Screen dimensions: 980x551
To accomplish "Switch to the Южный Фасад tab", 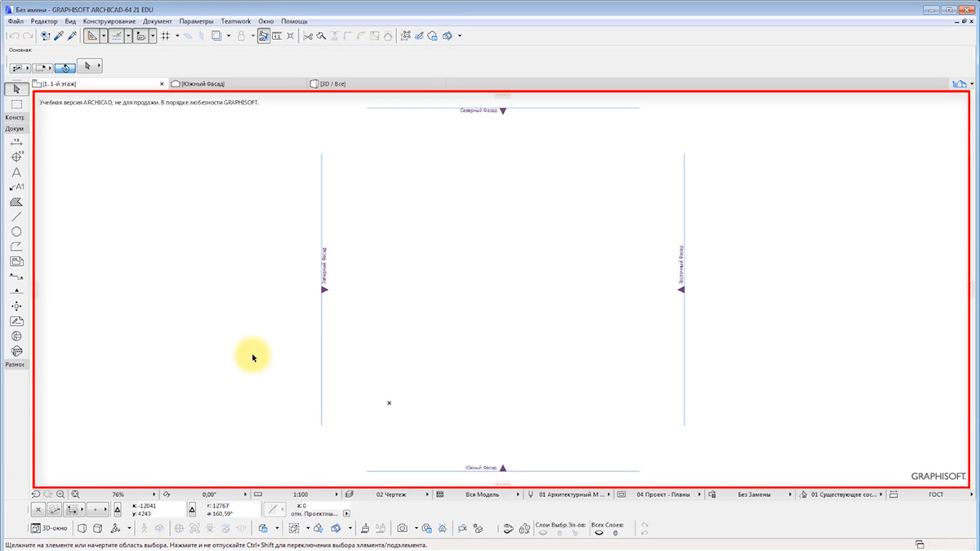I will [203, 84].
